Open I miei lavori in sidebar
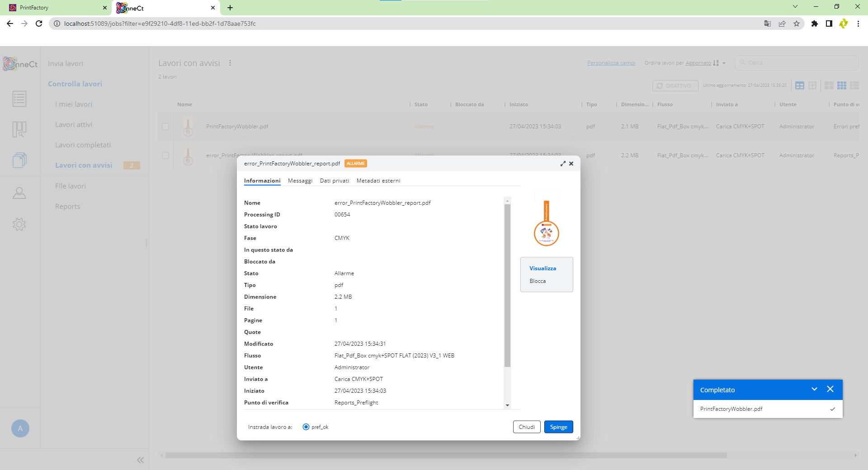Screen dimensions: 868x470 click(74, 104)
